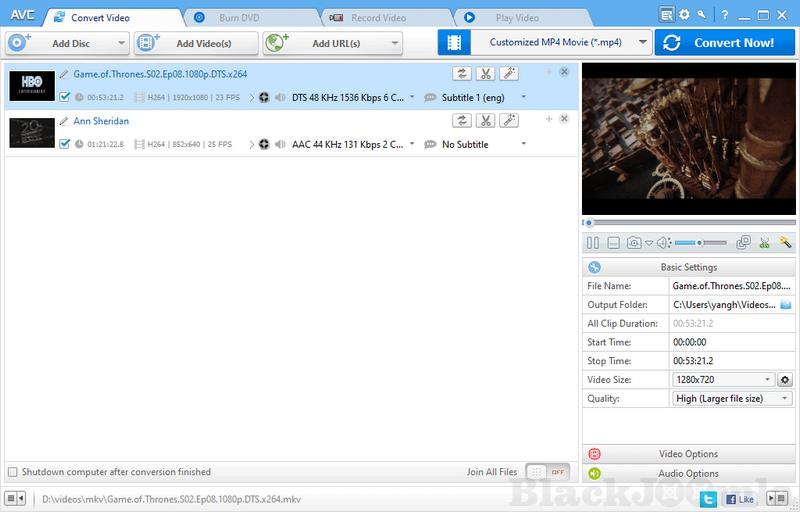Screen dimensions: 800x512
Task: Take a snapshot with the camera icon
Action: (x=634, y=243)
